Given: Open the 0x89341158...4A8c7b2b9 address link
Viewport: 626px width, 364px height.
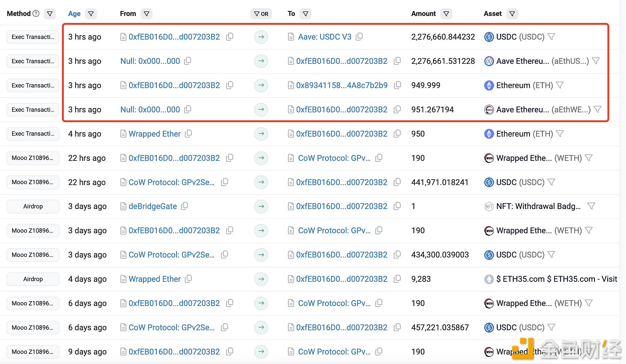Looking at the screenshot, I should tap(342, 85).
